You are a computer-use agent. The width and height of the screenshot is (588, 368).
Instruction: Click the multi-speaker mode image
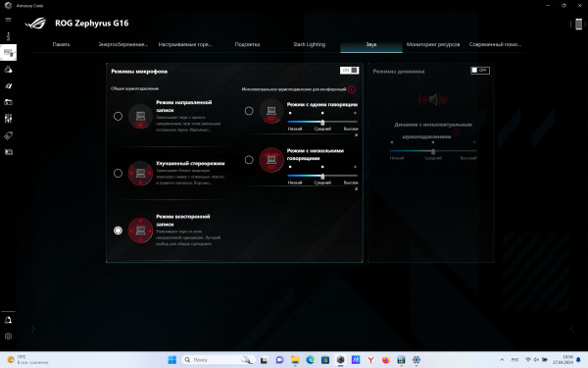click(271, 160)
